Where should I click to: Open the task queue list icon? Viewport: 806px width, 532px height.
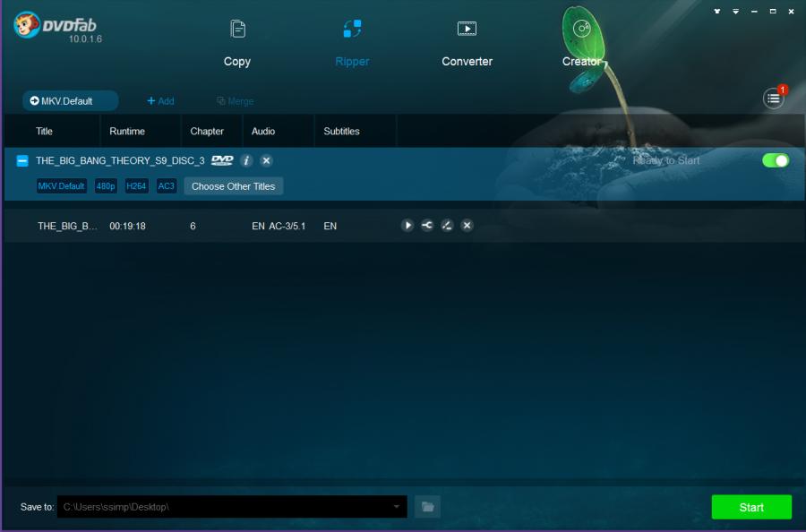[x=773, y=99]
